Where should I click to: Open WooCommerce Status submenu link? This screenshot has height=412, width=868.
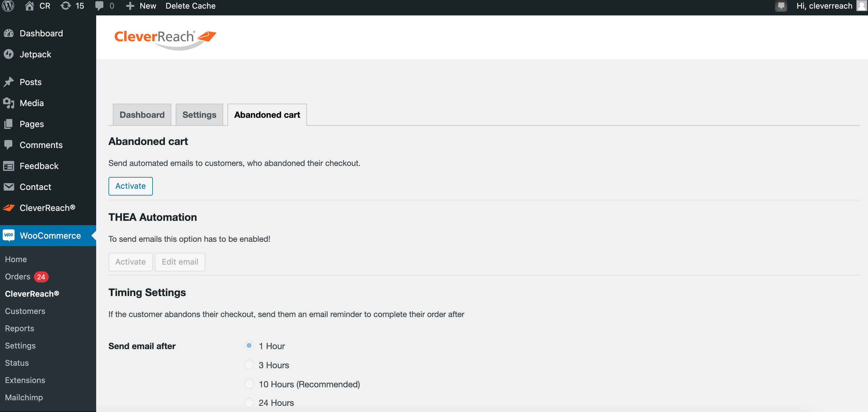pyautogui.click(x=17, y=363)
